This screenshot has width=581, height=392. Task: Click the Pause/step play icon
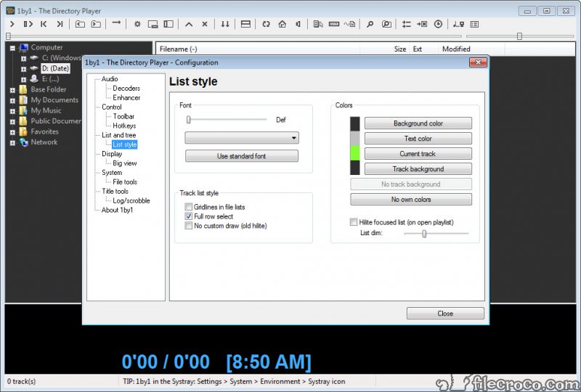28,24
